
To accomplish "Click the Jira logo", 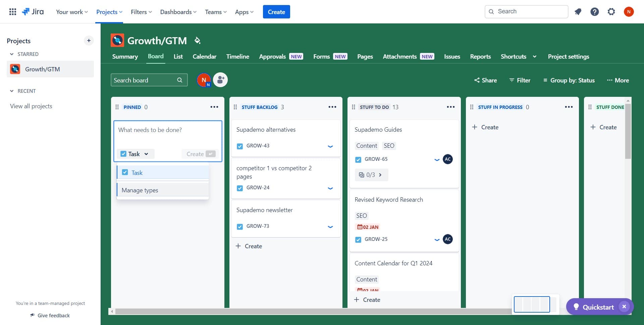I will [33, 11].
